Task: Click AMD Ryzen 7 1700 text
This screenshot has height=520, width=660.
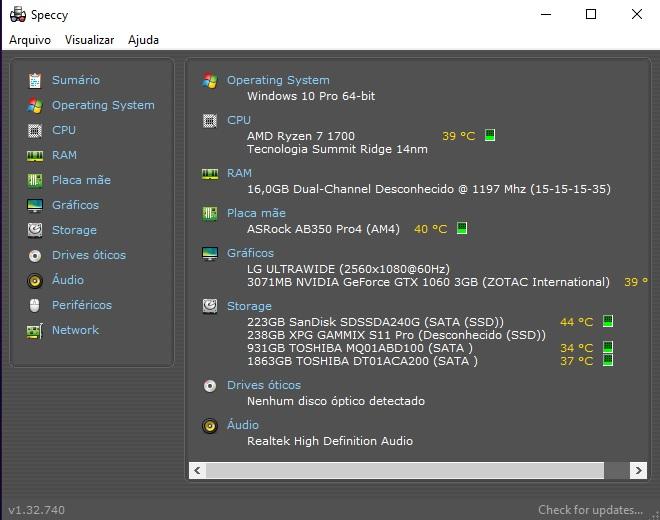Action: (x=301, y=136)
